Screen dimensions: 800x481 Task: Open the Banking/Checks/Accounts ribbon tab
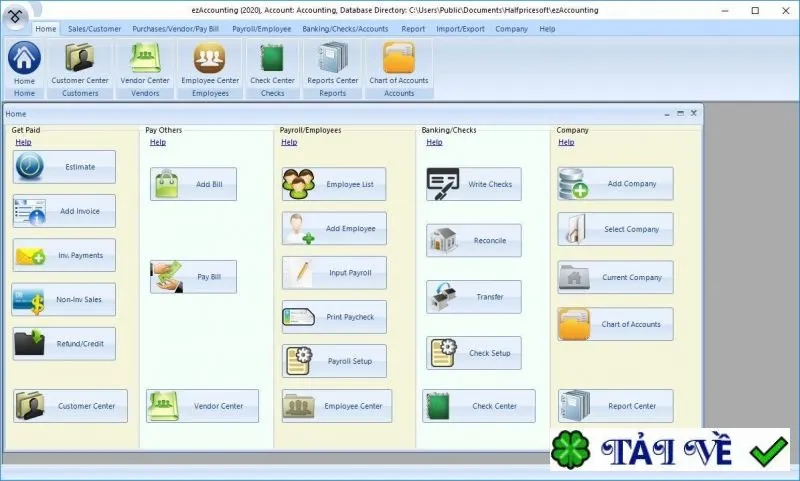click(345, 29)
